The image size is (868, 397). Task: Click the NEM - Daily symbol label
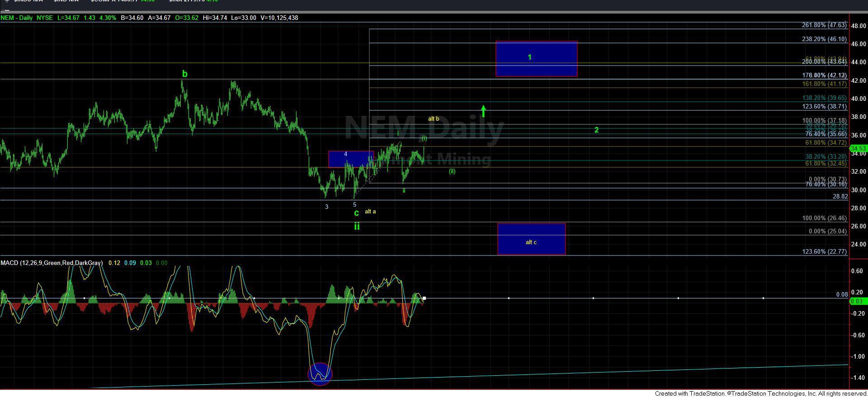[16, 18]
